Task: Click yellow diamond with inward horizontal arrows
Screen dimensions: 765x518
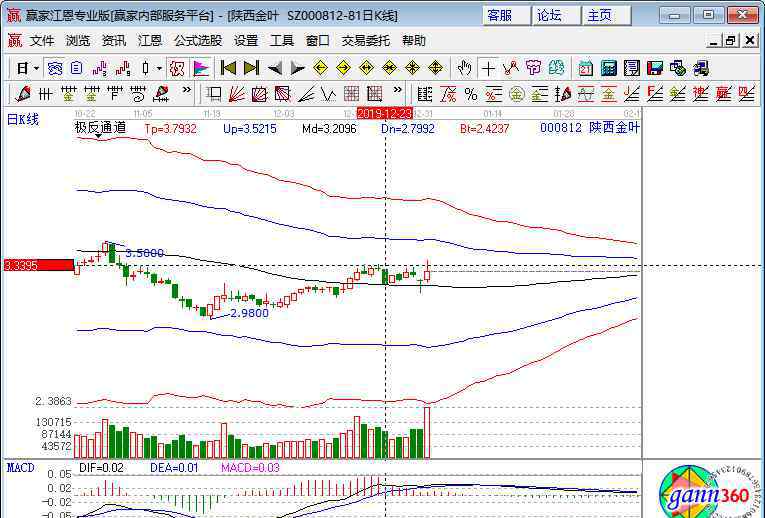Action: (389, 68)
